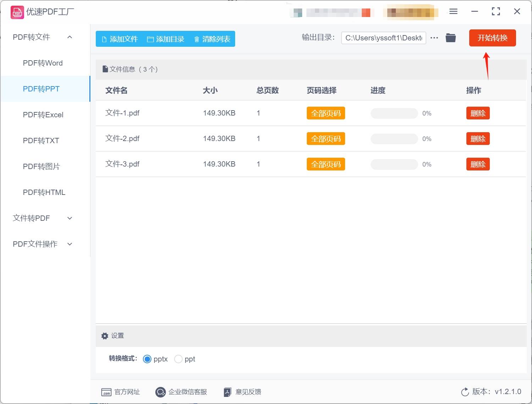Select the 文件-1.pdf file name
The image size is (532, 404).
click(x=122, y=113)
